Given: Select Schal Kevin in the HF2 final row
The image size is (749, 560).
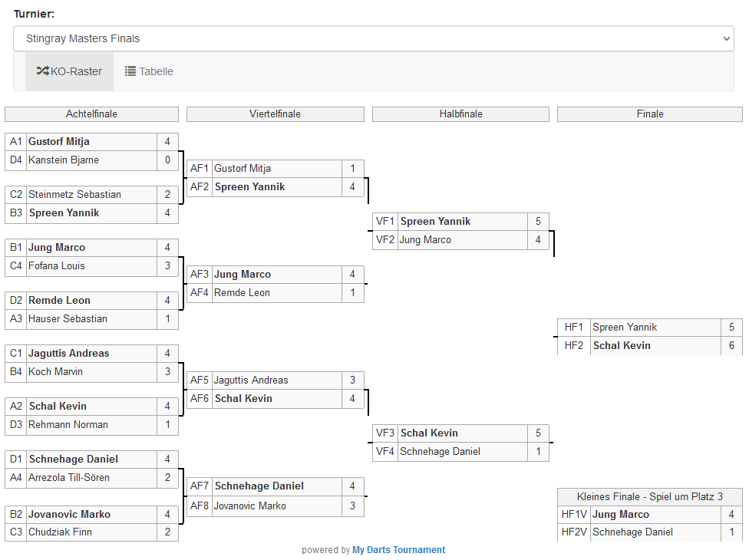Looking at the screenshot, I should pos(622,345).
